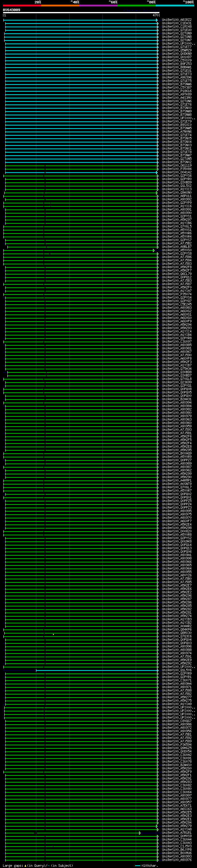This screenshot has height=868, width=197.
Task: Select the AV643009 query label
Action: 11,10
